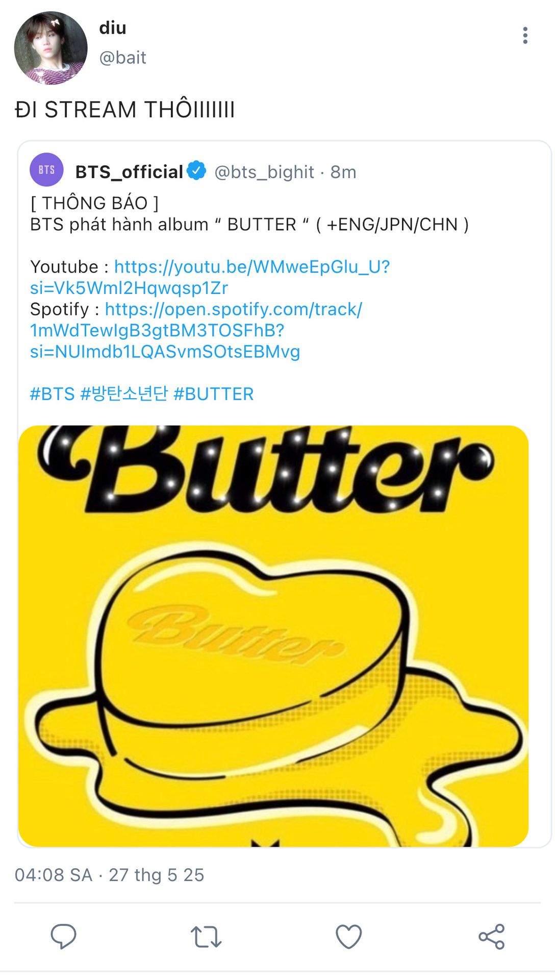The width and height of the screenshot is (555, 980).
Task: Tap the display name diu
Action: [x=113, y=28]
